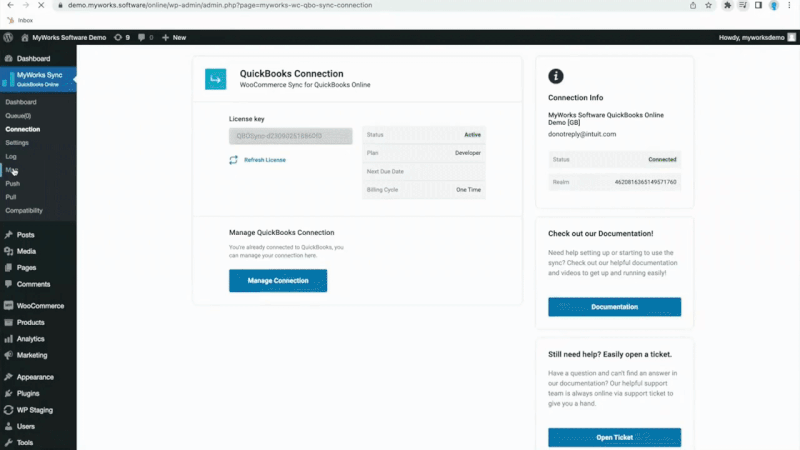The height and width of the screenshot is (450, 800).
Task: Click the Connected status value
Action: 662,159
